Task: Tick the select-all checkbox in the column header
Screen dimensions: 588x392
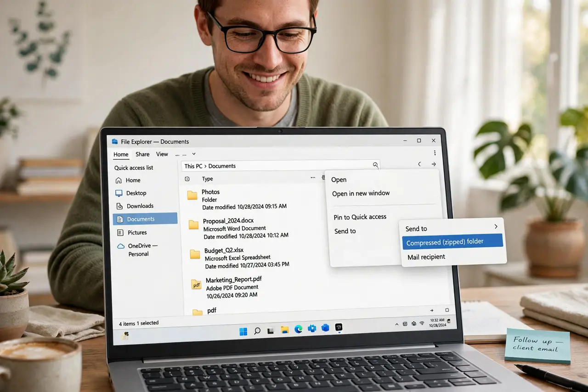Action: click(187, 179)
